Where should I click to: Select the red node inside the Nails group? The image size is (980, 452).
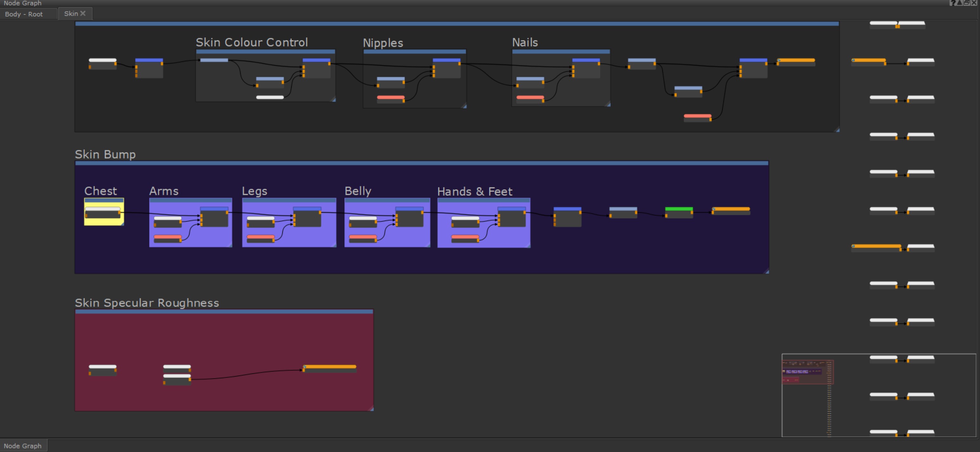(530, 99)
